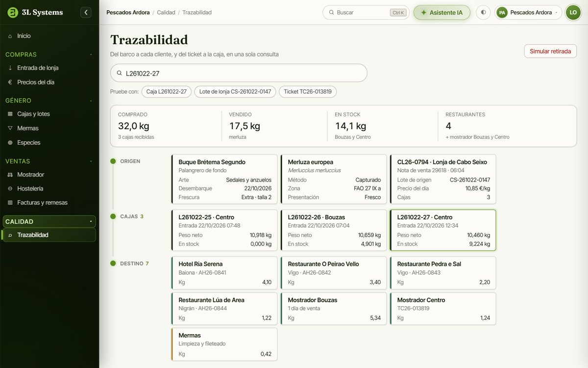Open the Restaurante Lúa de Area card
This screenshot has height=368, width=588.
pyautogui.click(x=224, y=309)
